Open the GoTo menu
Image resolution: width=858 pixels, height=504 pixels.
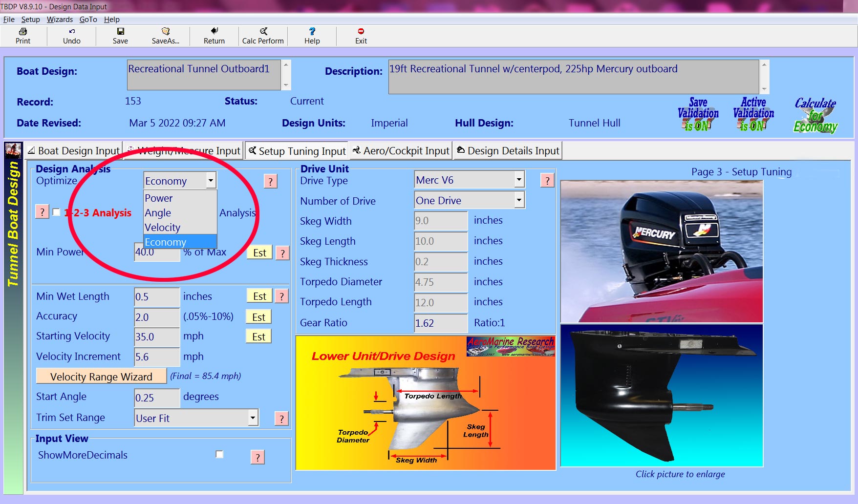88,20
